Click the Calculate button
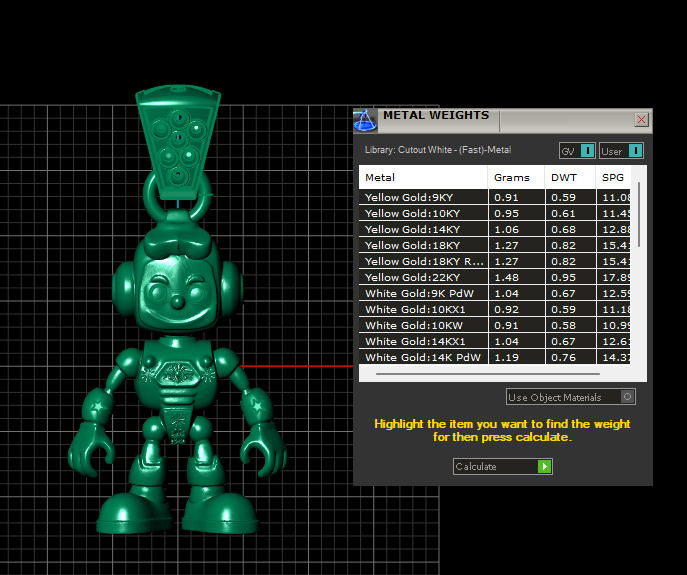The width and height of the screenshot is (687, 575). [x=503, y=466]
